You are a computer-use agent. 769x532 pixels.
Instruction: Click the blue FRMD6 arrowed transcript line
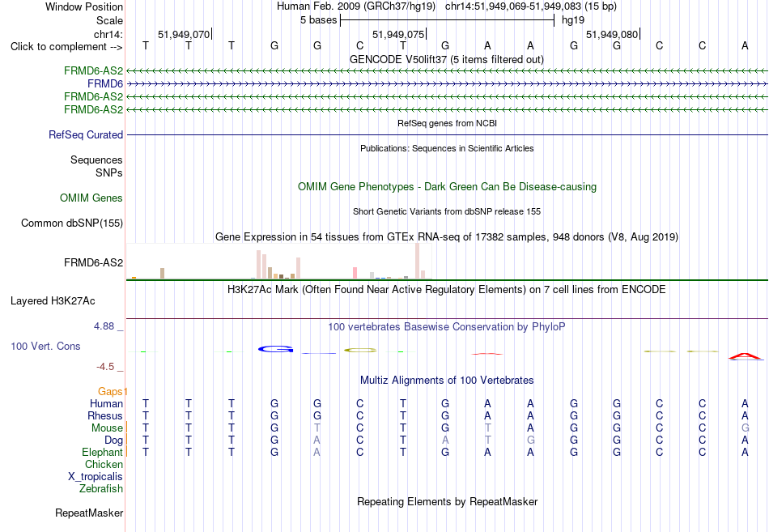click(x=447, y=84)
